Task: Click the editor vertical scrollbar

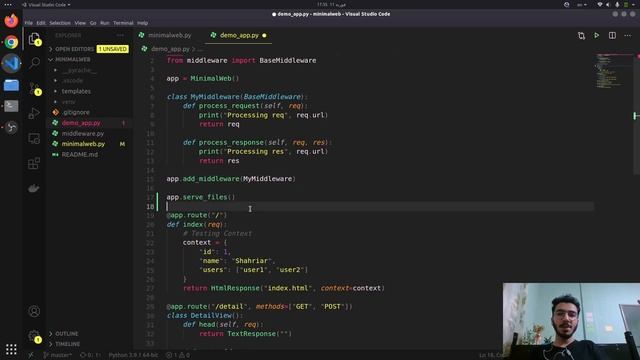Action: [636, 114]
